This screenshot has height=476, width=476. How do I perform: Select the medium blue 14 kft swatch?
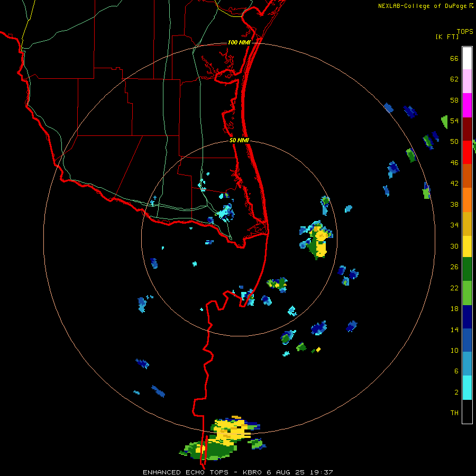(467, 340)
